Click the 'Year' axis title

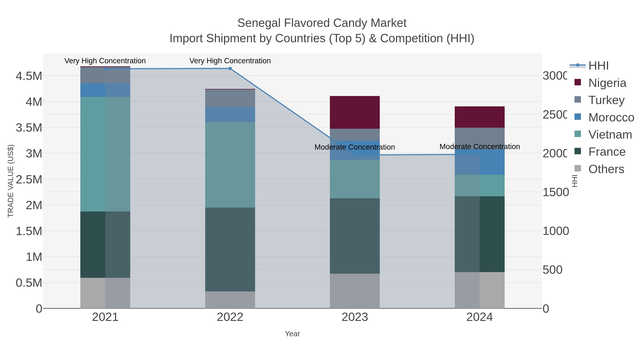(292, 334)
